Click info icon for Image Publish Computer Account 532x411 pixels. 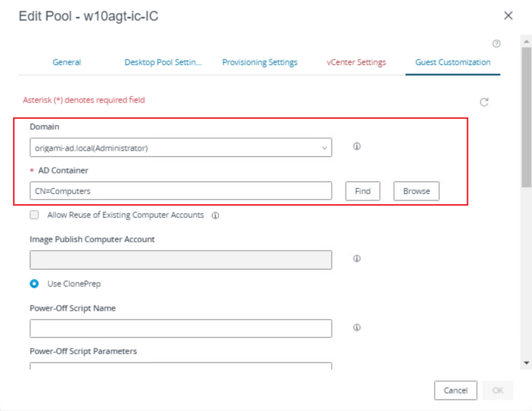357,258
